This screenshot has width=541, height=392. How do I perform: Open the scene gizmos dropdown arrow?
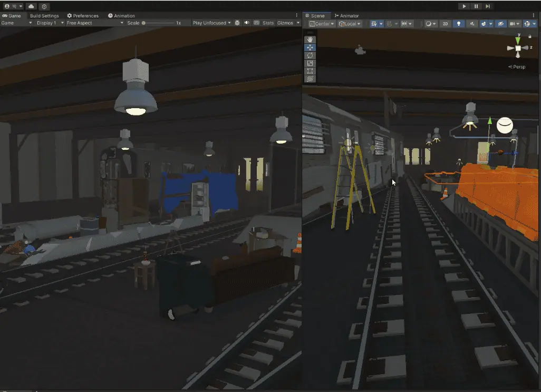(x=534, y=24)
